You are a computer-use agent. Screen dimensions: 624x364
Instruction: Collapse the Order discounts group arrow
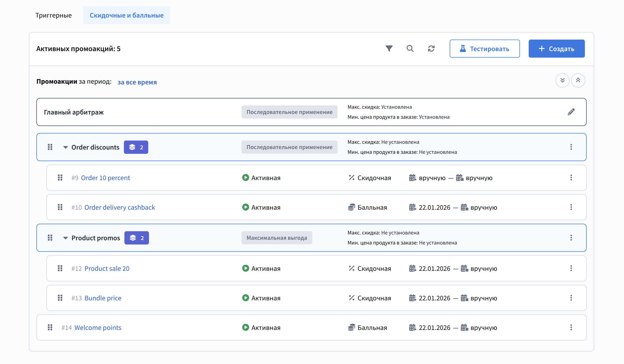(x=65, y=147)
